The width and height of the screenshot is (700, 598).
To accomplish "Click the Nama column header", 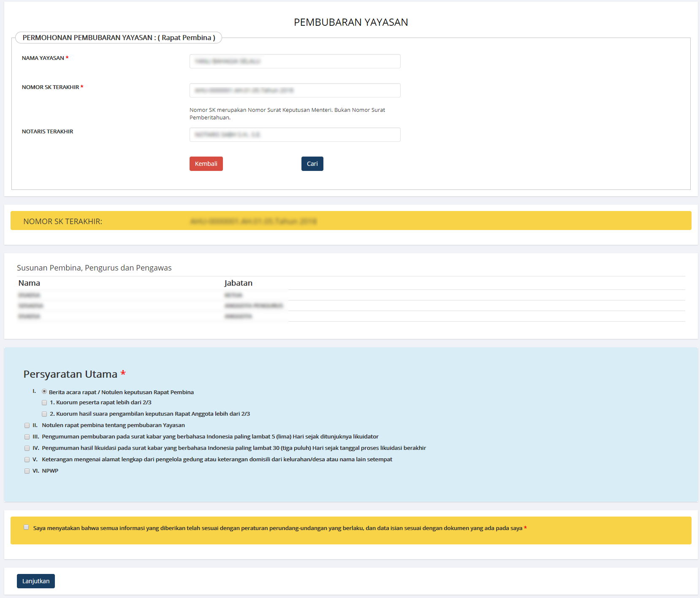I will click(29, 283).
